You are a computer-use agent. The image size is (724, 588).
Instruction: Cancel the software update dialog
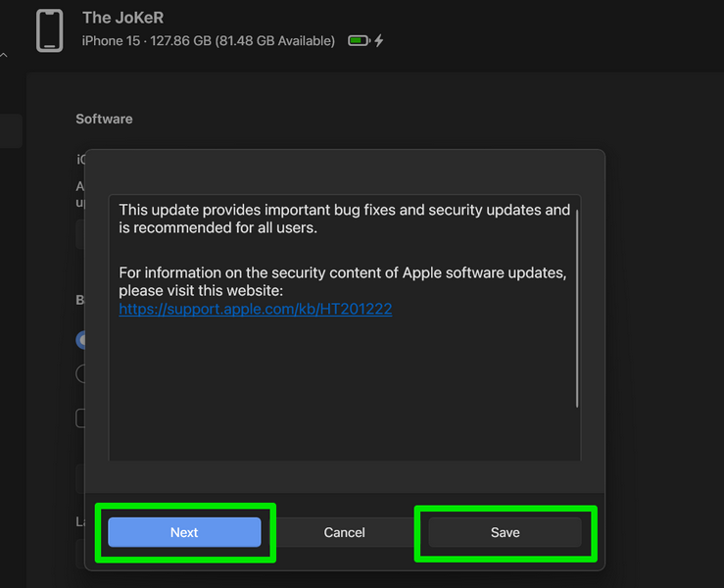344,532
